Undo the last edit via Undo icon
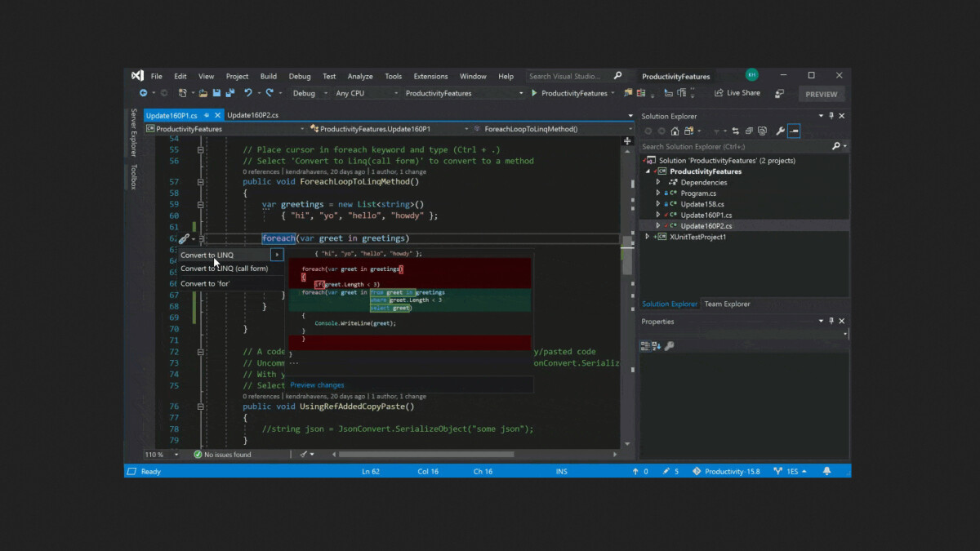The height and width of the screenshot is (551, 980). coord(248,93)
